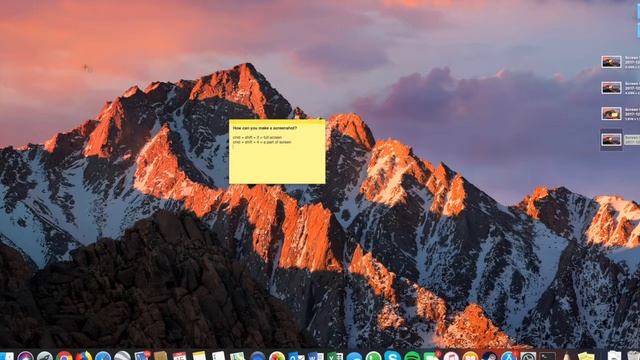
Task: Open Siri from the Dock
Action: point(25,356)
